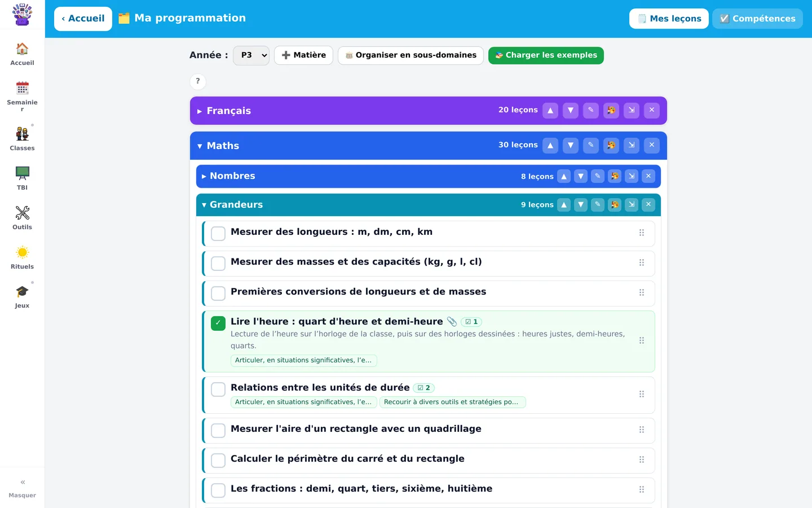Open the Semainier calendar in the sidebar
812x508 pixels.
[x=22, y=95]
